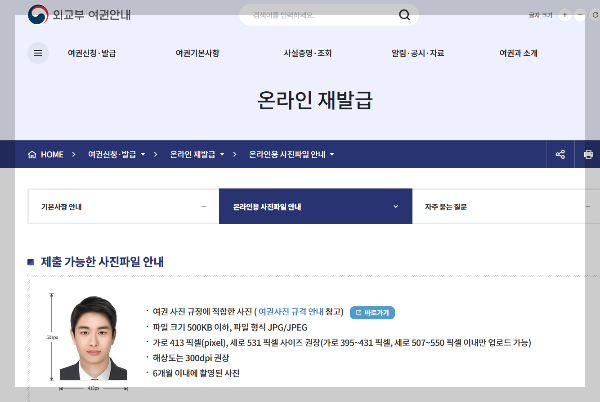Viewport: 600px width, 402px height.
Task: Click chevron on 온라인용 사진파일 안내 tab
Action: [x=396, y=207]
